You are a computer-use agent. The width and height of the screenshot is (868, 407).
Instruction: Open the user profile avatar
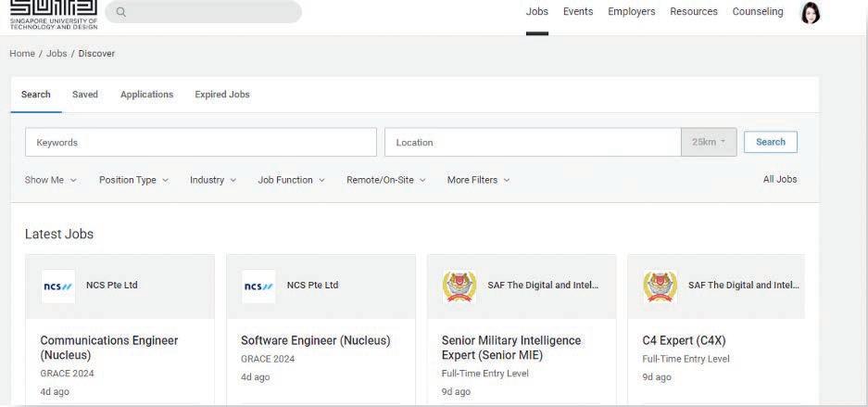811,13
